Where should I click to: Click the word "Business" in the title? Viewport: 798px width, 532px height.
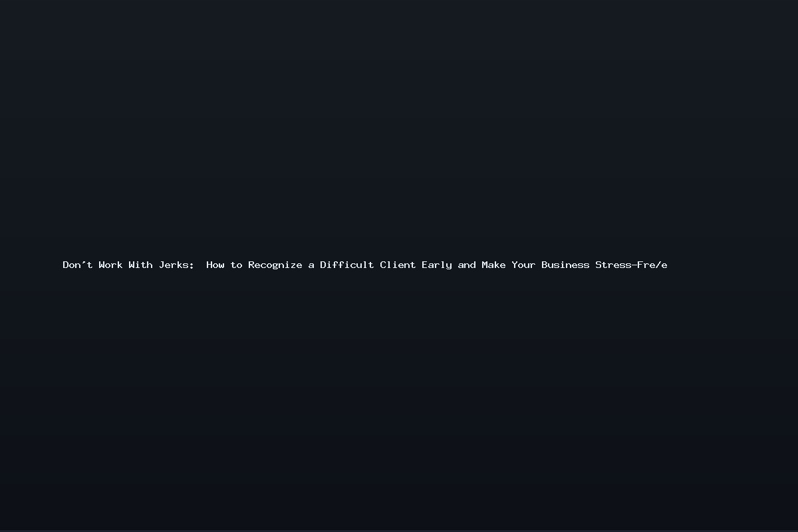pyautogui.click(x=565, y=265)
